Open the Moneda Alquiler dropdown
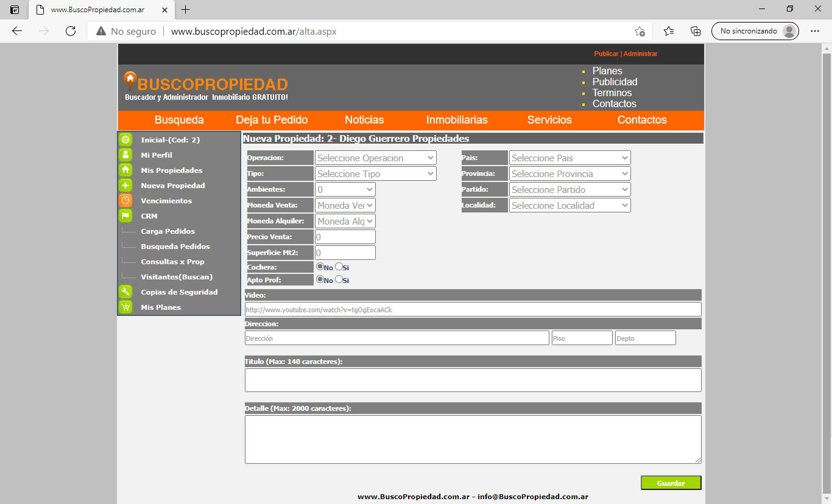 point(345,221)
